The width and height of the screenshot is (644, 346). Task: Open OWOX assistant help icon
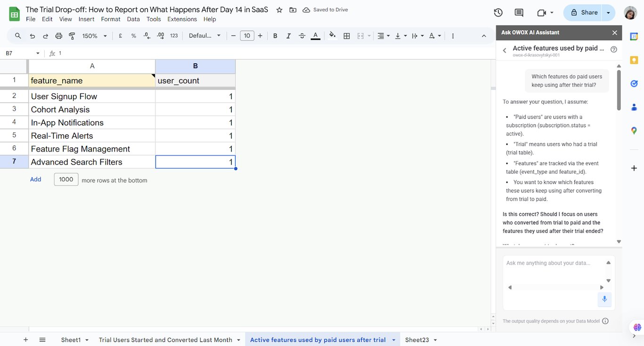click(x=613, y=49)
